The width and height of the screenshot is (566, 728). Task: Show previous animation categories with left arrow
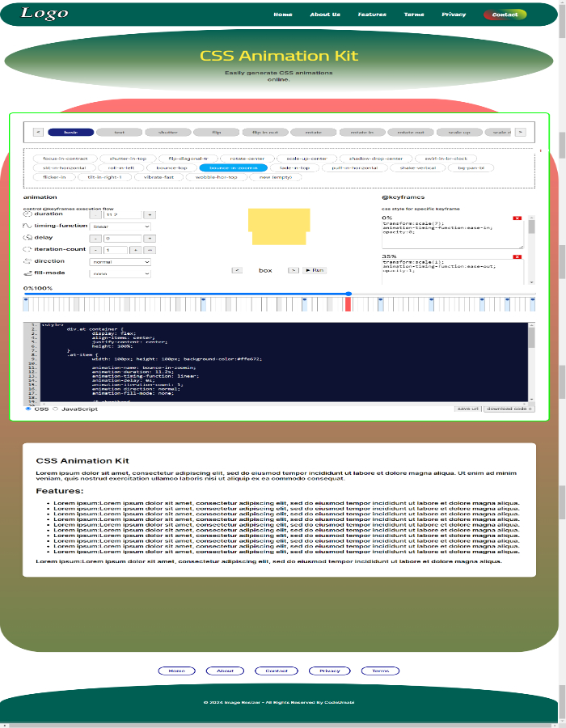tap(39, 133)
